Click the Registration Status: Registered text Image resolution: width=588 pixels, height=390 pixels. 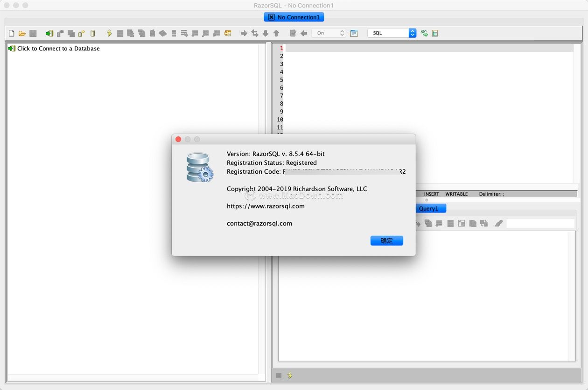point(272,163)
